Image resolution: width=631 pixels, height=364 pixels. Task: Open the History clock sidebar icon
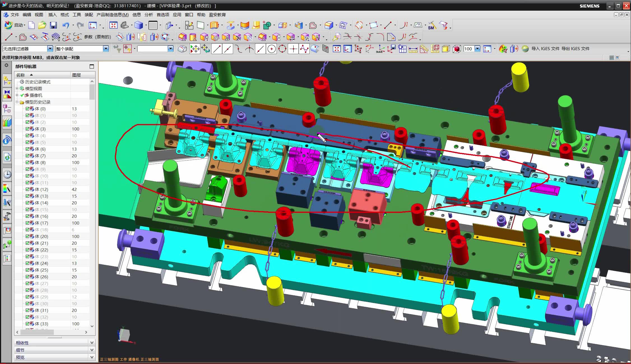7,174
